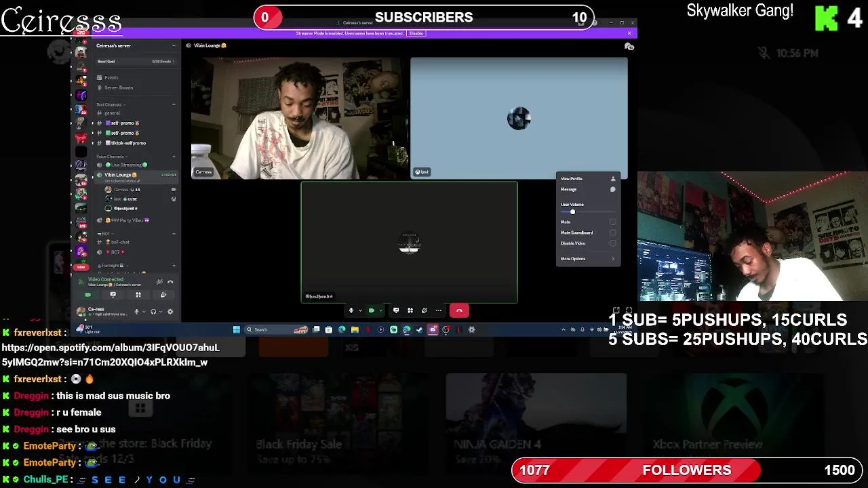Open the Windows Start menu
The width and height of the screenshot is (868, 488).
click(x=236, y=329)
